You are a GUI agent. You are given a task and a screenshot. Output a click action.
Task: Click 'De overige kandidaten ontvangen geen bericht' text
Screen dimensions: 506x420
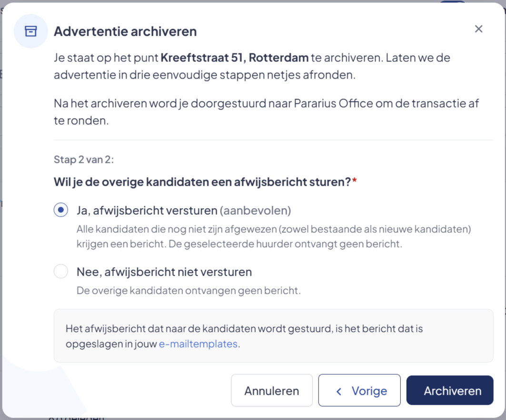189,290
